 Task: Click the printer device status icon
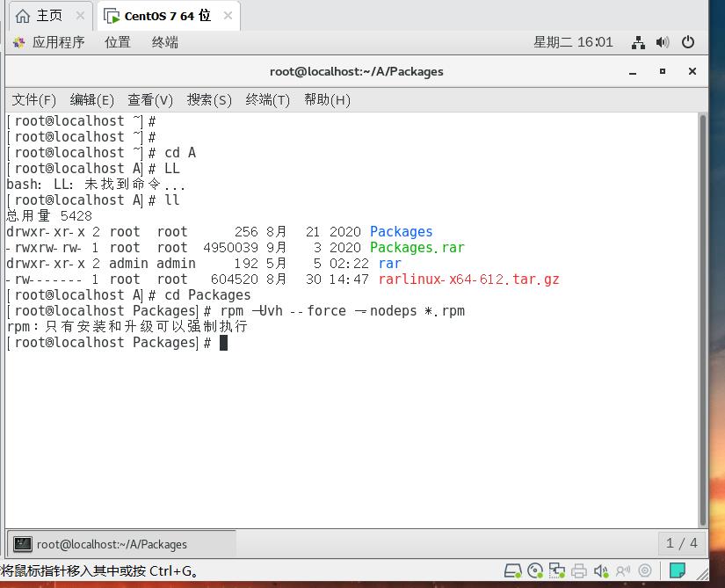coord(579,572)
